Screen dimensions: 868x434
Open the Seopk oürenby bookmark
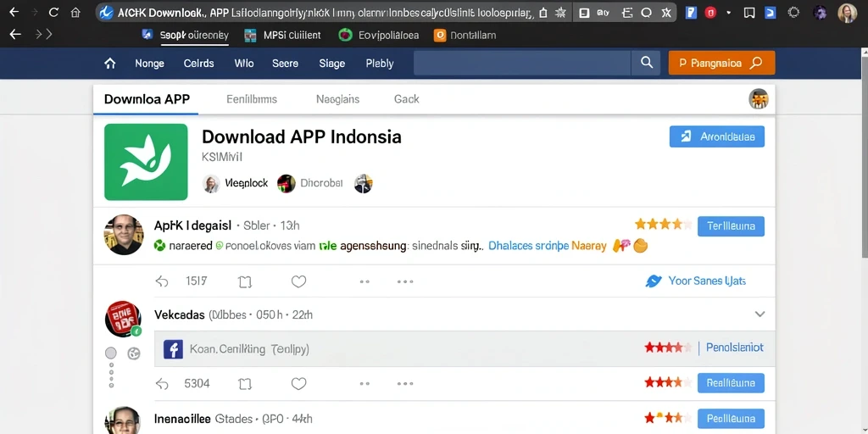coord(186,36)
